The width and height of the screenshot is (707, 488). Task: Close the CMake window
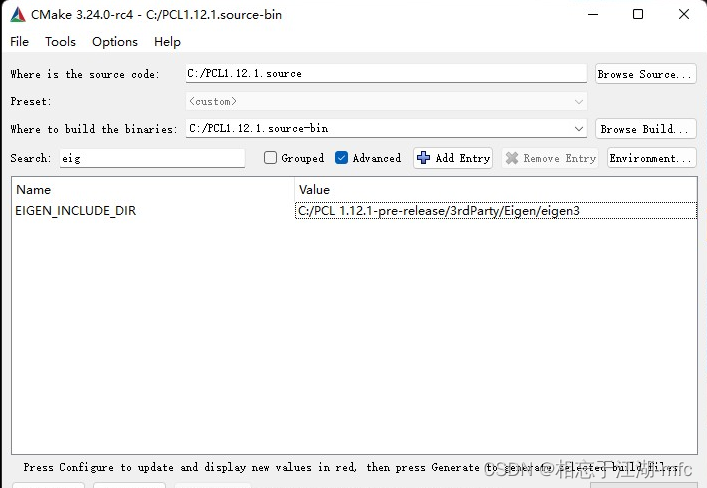point(684,14)
